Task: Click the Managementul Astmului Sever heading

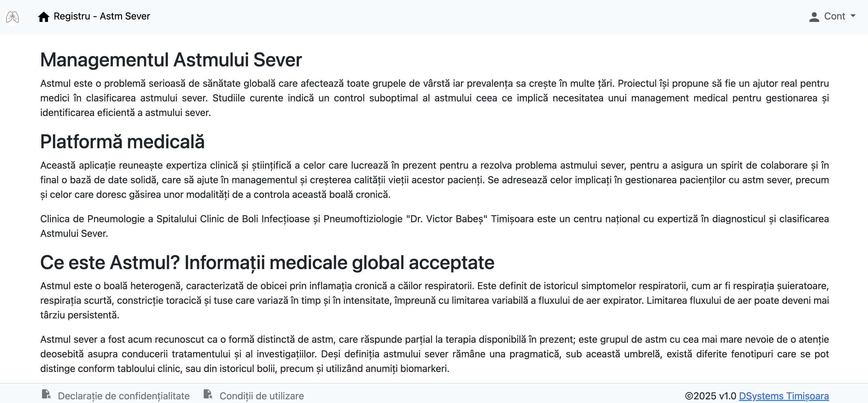Action: click(171, 60)
